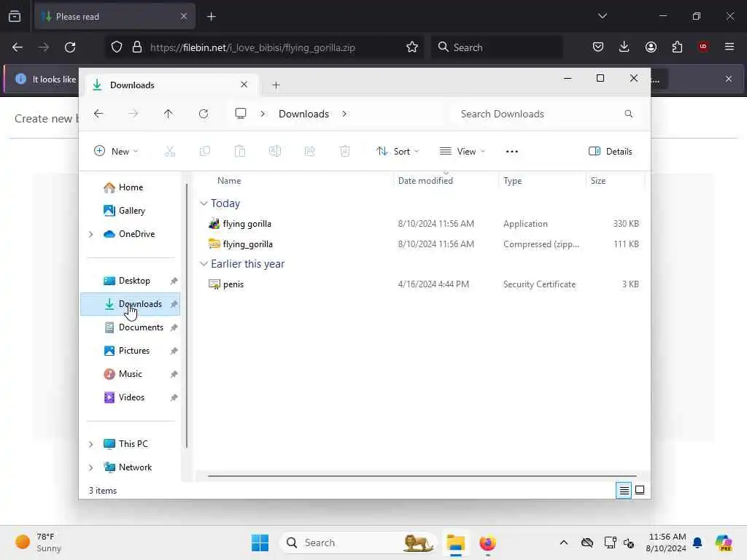The width and height of the screenshot is (747, 560).
Task: Click the Delete trash icon in Explorer
Action: coord(344,152)
